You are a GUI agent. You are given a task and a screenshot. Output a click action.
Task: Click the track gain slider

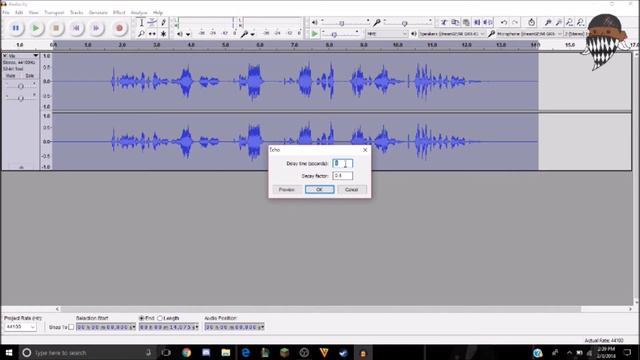pyautogui.click(x=20, y=86)
